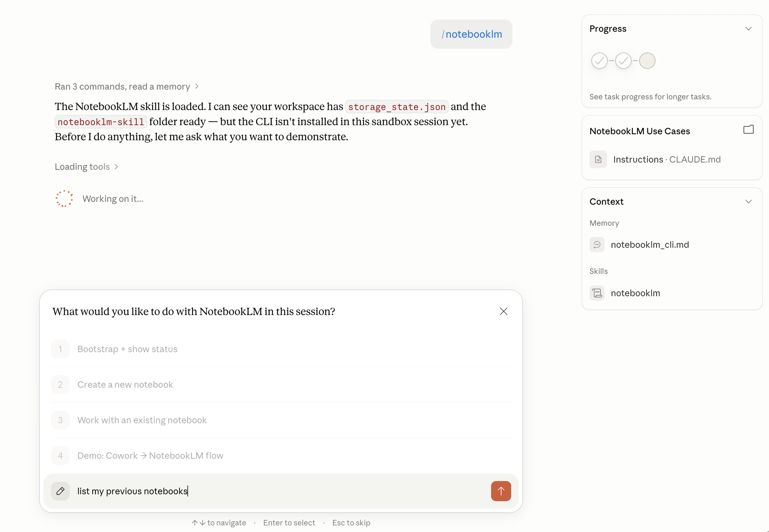Click the notebooklm skill scroll icon

click(597, 293)
